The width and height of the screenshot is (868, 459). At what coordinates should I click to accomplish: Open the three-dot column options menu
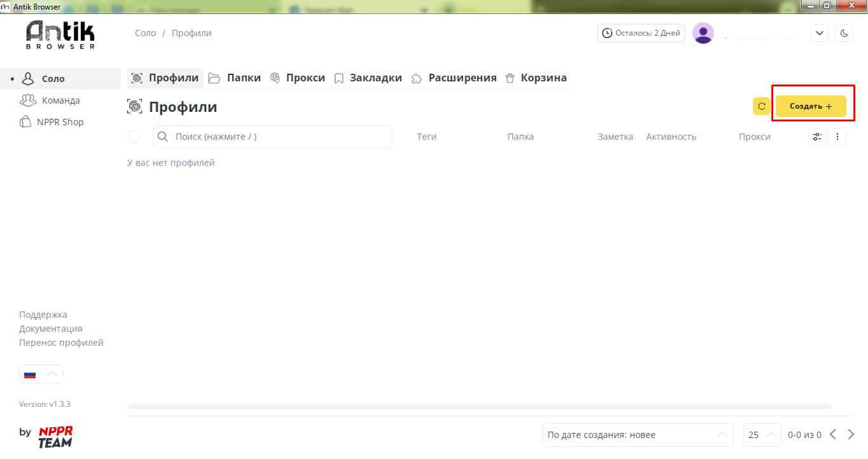837,137
